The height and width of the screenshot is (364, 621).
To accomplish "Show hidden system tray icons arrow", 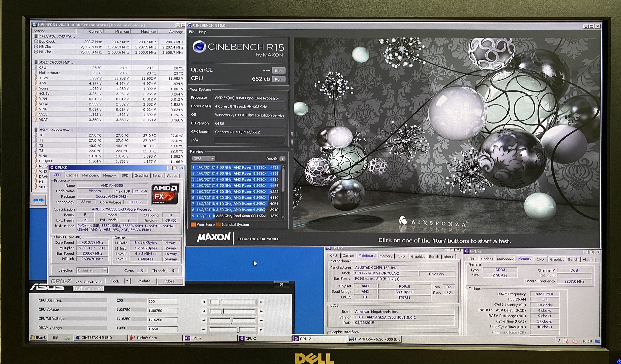I will (559, 341).
